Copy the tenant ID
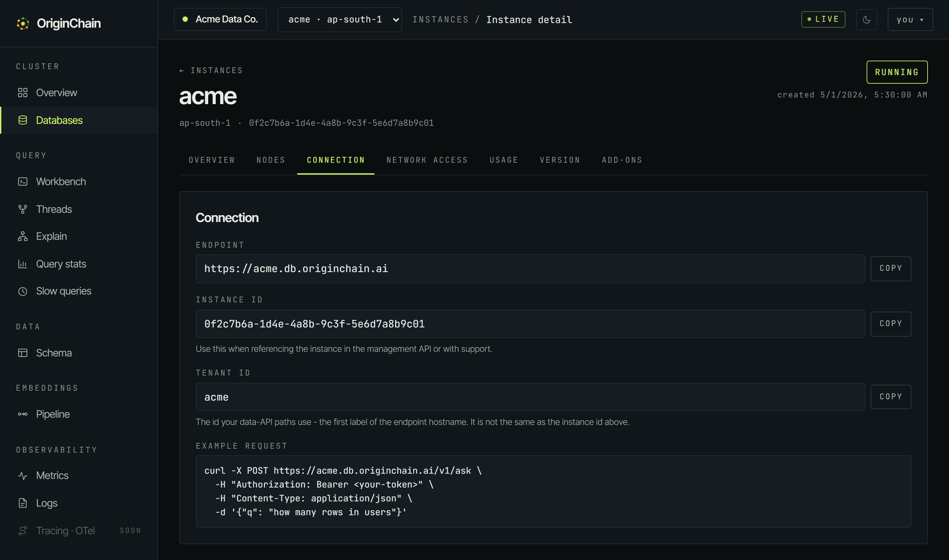This screenshot has height=560, width=949. 891,397
